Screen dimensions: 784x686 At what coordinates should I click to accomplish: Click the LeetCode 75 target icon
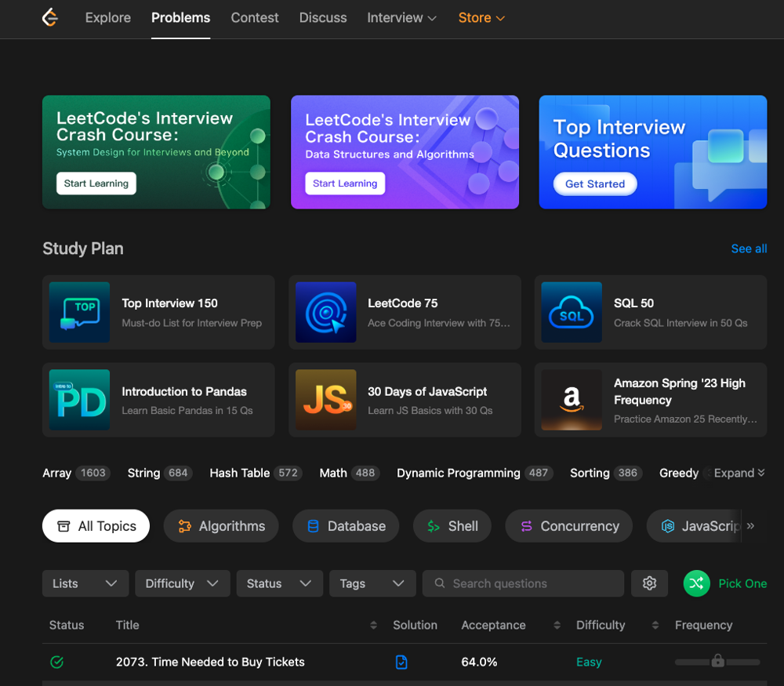click(x=326, y=312)
